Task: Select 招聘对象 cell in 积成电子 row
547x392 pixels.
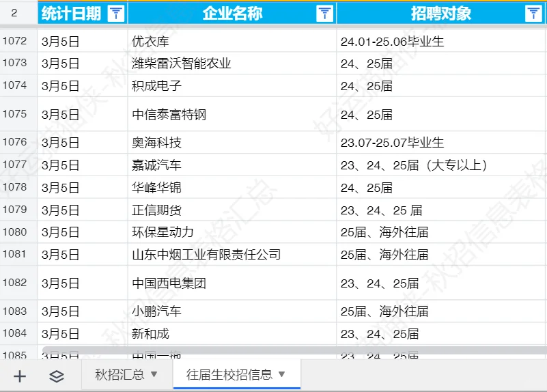Action: click(441, 85)
